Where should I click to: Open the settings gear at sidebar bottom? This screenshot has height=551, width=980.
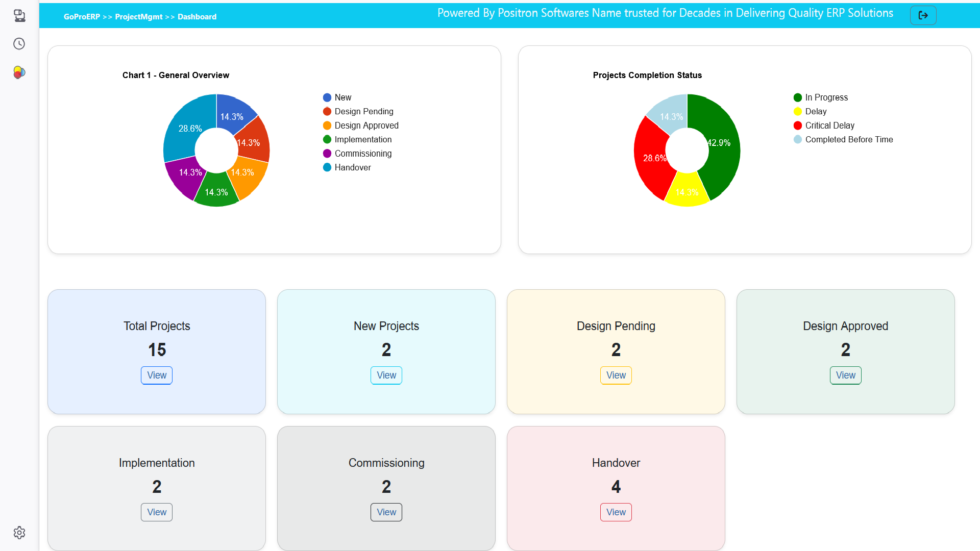point(19,533)
